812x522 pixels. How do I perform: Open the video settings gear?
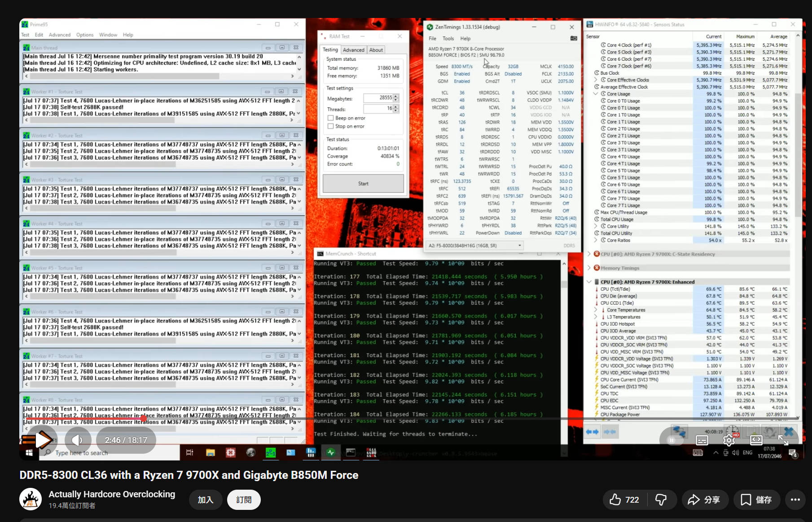(729, 440)
